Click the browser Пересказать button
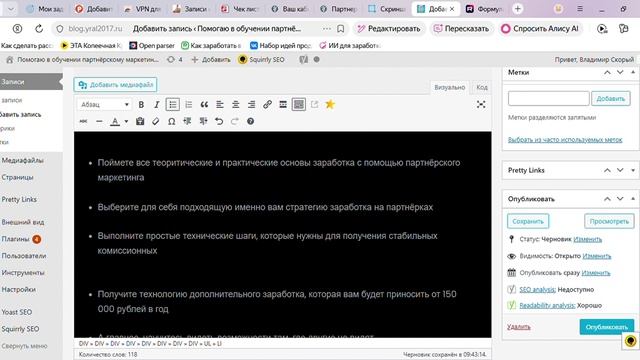The width and height of the screenshot is (640, 360). pyautogui.click(x=461, y=29)
